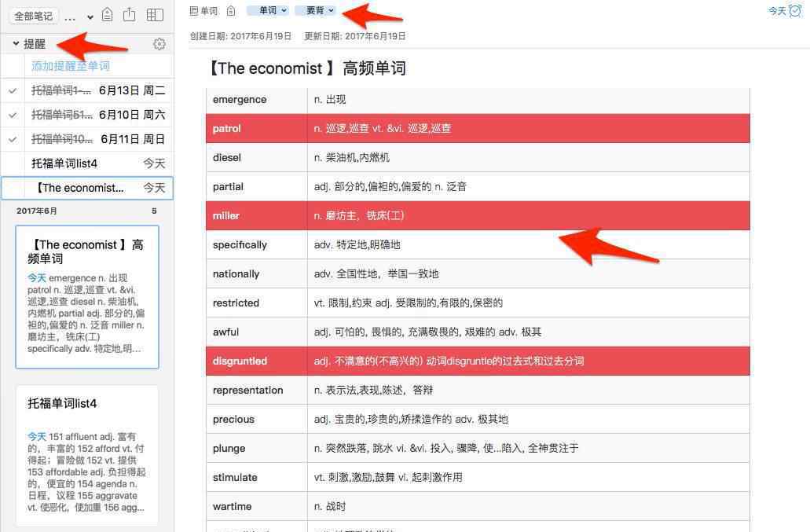The width and height of the screenshot is (810, 532).
Task: Click notebook icon beside 单词 in note header
Action: tap(195, 11)
